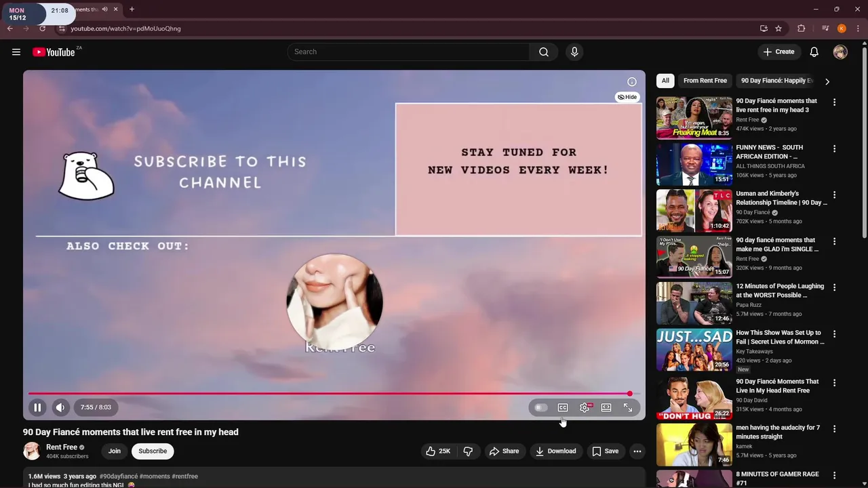The image size is (868, 488).
Task: Mute the video volume
Action: 60,407
